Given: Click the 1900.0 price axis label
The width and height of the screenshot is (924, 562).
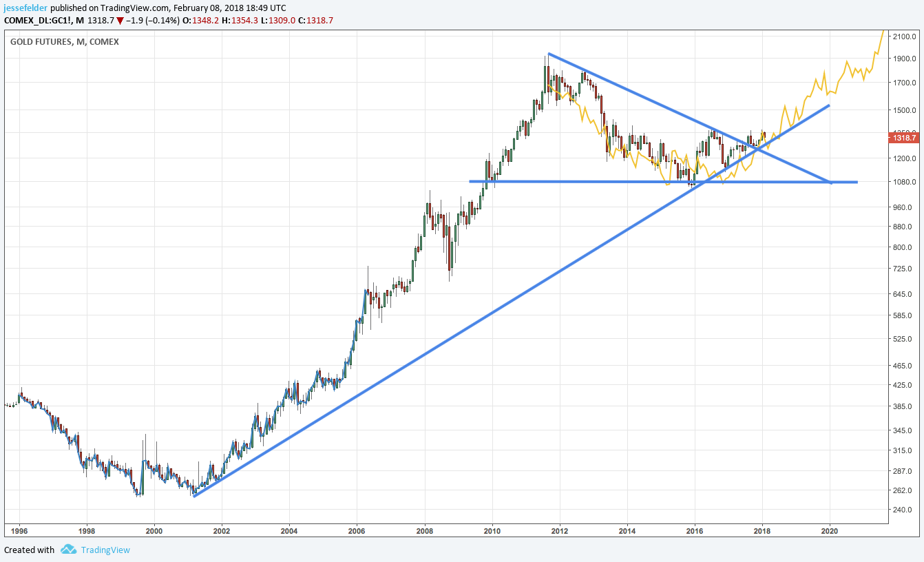Looking at the screenshot, I should (x=905, y=59).
